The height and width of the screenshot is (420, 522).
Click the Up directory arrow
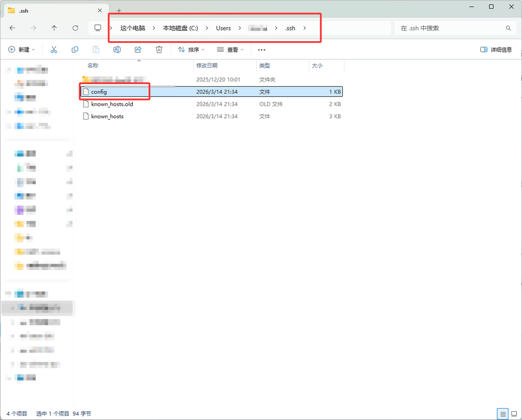(x=54, y=28)
